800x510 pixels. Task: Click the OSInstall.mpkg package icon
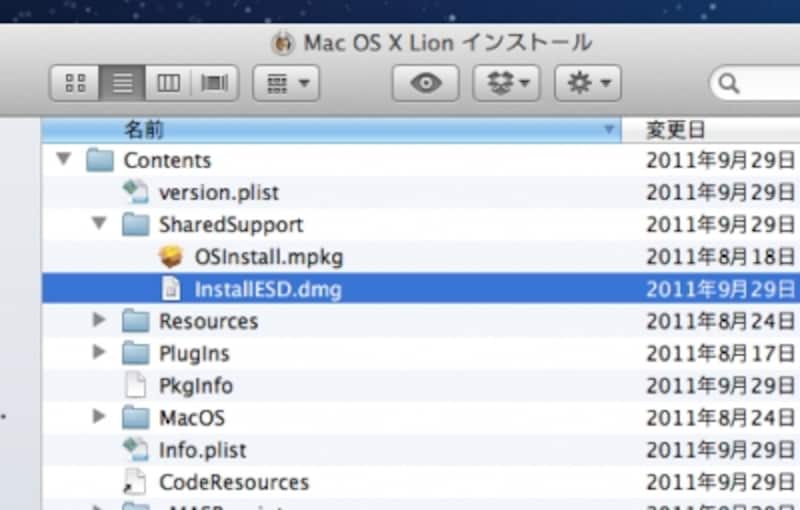(171, 257)
